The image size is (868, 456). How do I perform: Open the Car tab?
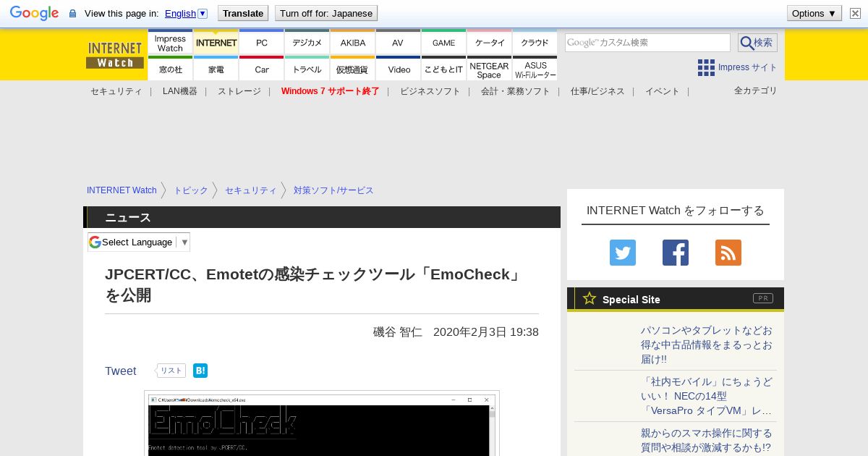[262, 69]
